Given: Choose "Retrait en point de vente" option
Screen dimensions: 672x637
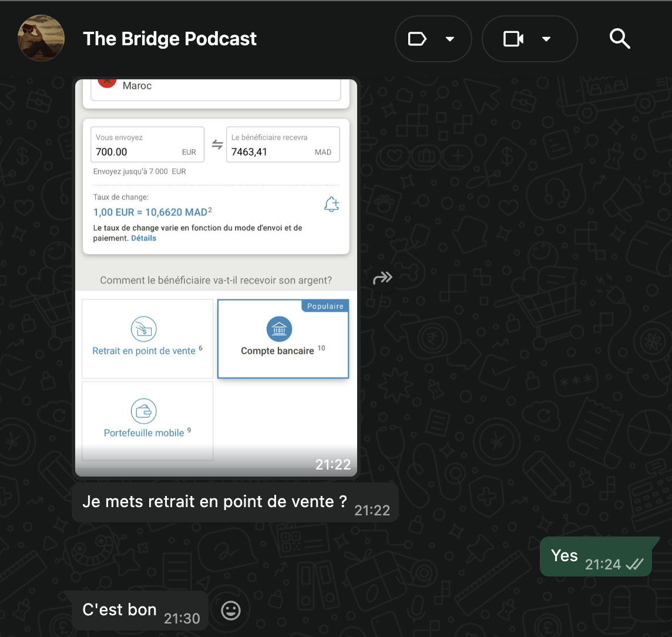Looking at the screenshot, I should point(147,338).
